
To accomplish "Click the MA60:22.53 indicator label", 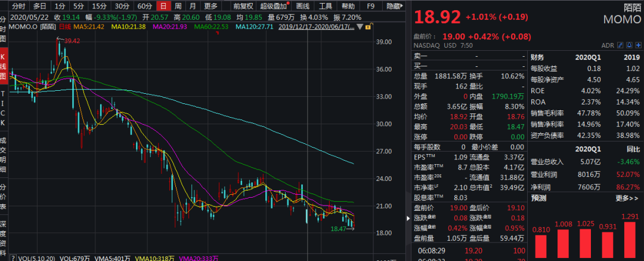I will click(211, 27).
